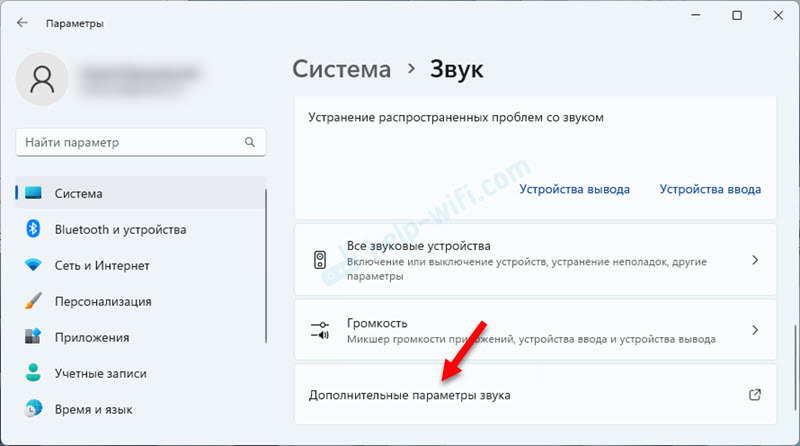Click the Система breadcrumb in the header
Viewport: 800px width, 446px height.
click(x=341, y=69)
